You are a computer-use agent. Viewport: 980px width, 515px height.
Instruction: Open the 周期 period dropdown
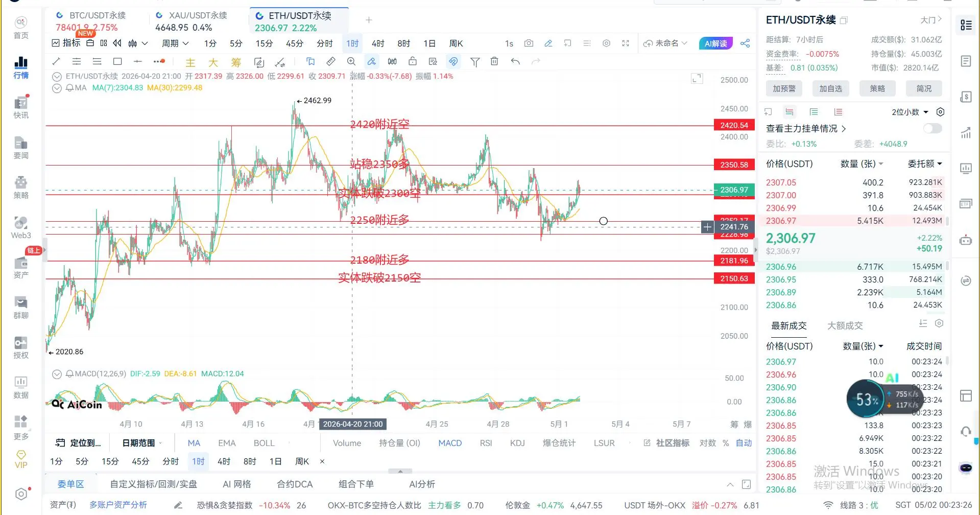pos(175,43)
